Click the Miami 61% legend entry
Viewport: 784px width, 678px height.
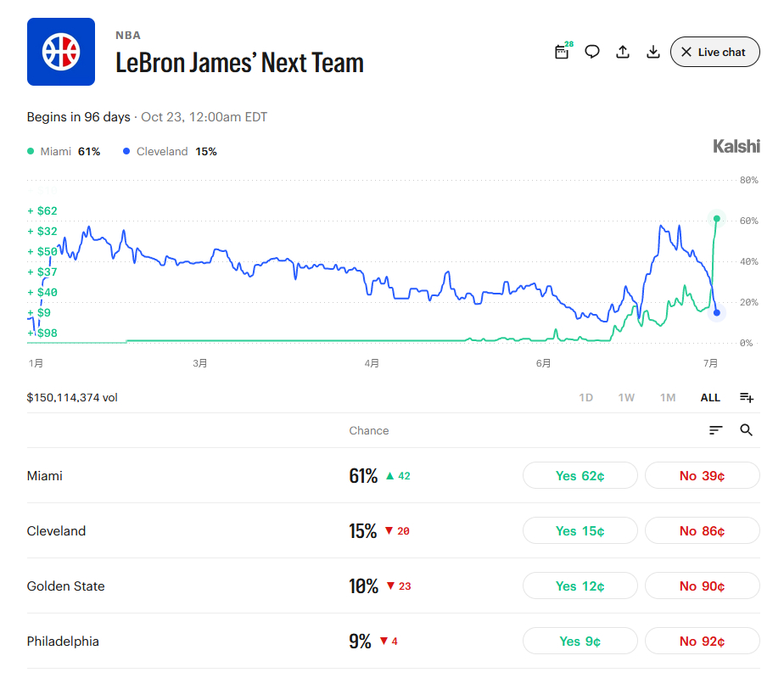pos(64,152)
